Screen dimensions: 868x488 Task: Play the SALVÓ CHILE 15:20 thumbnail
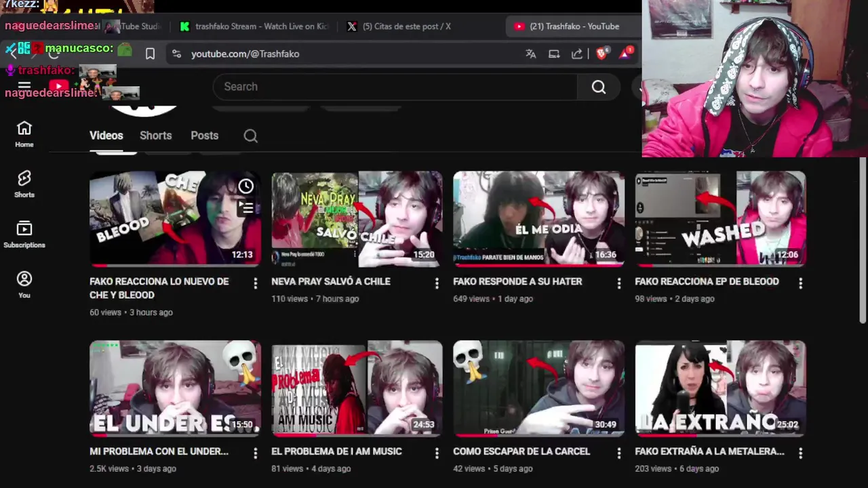[357, 218]
